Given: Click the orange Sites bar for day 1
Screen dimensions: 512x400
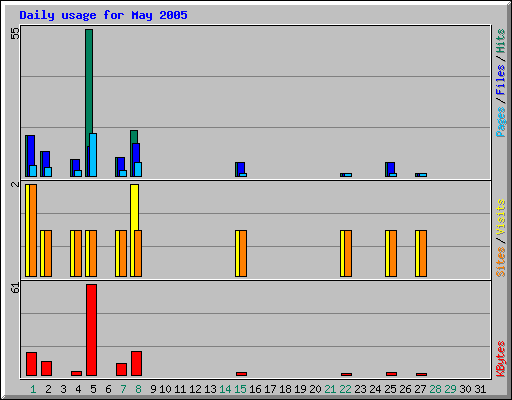Looking at the screenshot, I should [x=33, y=230].
